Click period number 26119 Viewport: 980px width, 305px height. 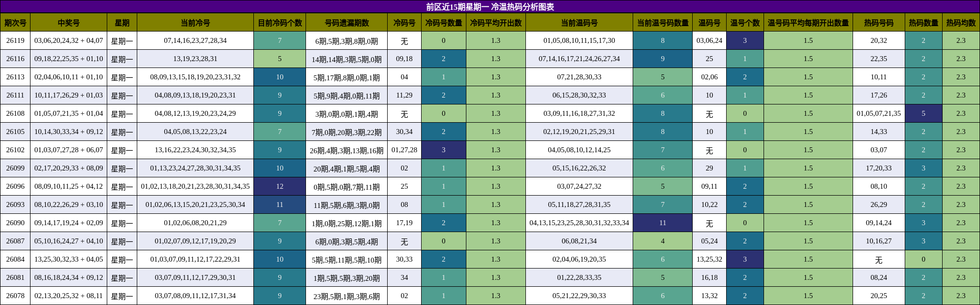(x=15, y=40)
